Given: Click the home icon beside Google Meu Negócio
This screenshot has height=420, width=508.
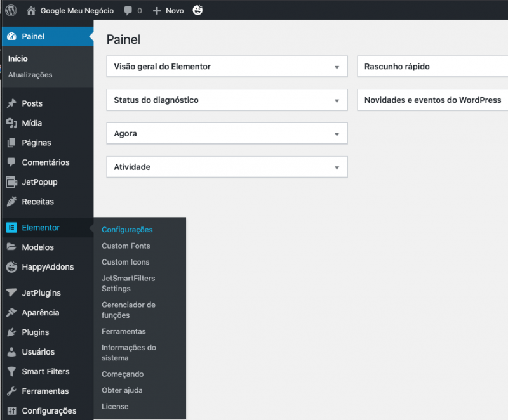Looking at the screenshot, I should click(x=31, y=11).
